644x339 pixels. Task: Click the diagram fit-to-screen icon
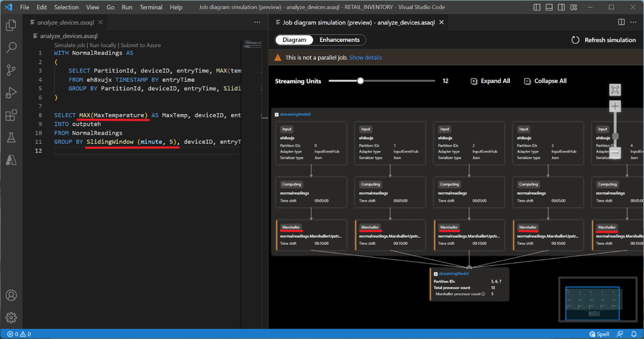pos(615,90)
